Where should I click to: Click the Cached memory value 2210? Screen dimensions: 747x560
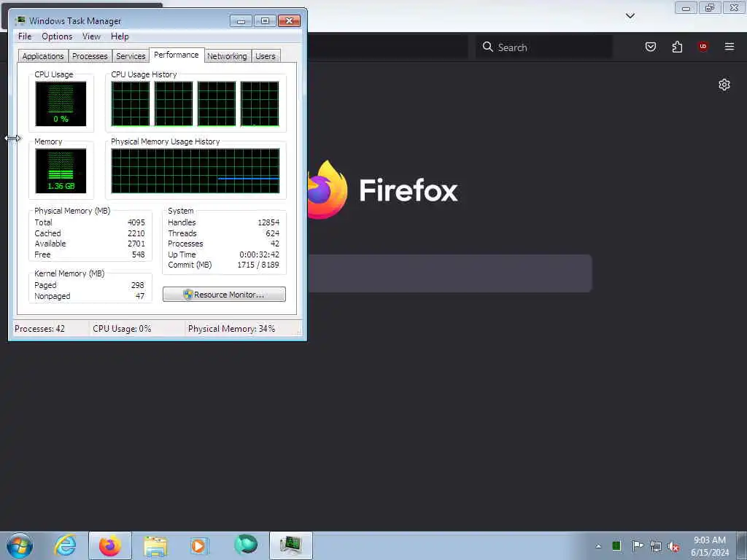[x=136, y=233]
